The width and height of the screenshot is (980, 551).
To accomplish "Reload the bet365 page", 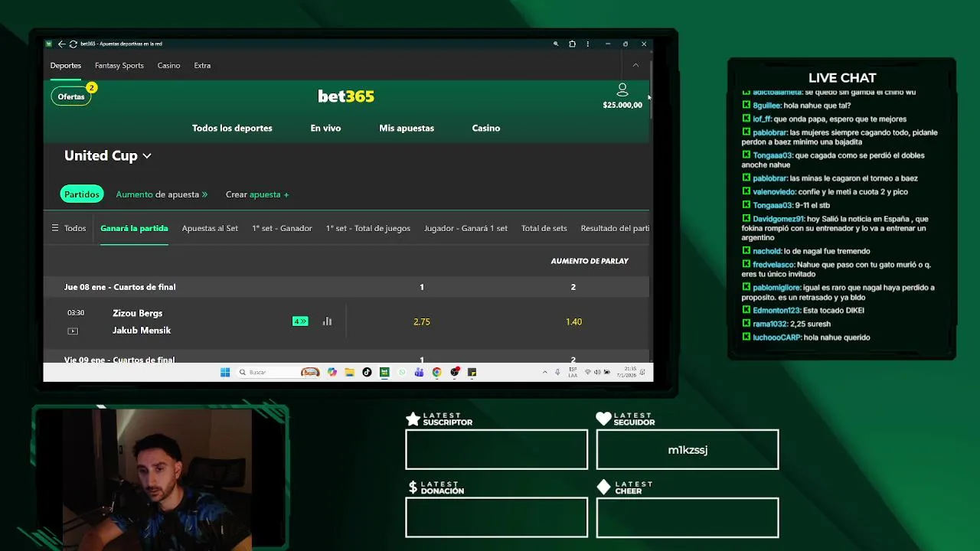I will [x=73, y=44].
